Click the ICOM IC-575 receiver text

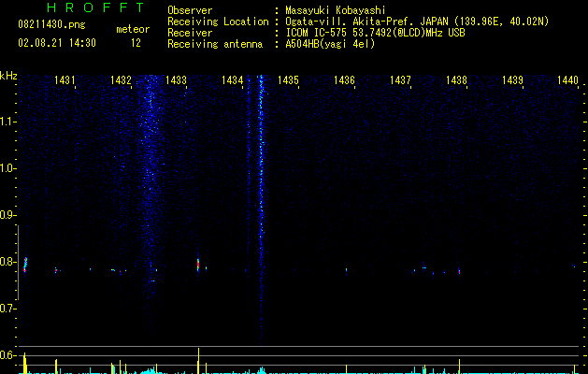(x=375, y=33)
